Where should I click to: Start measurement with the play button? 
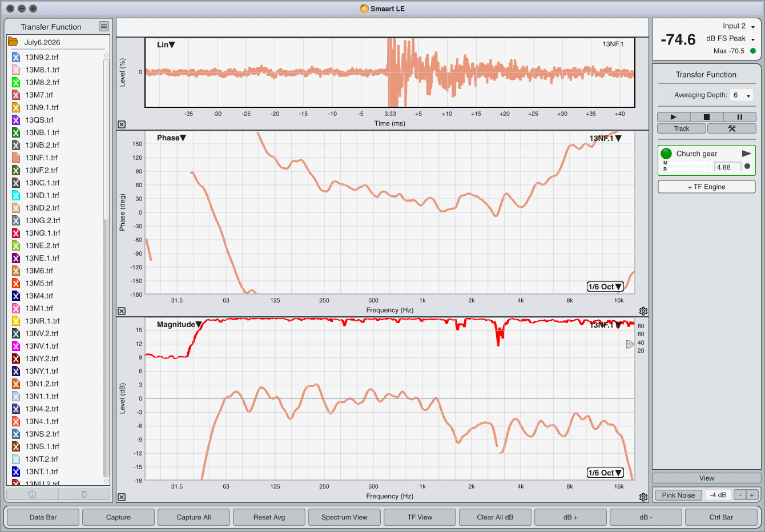tap(674, 117)
